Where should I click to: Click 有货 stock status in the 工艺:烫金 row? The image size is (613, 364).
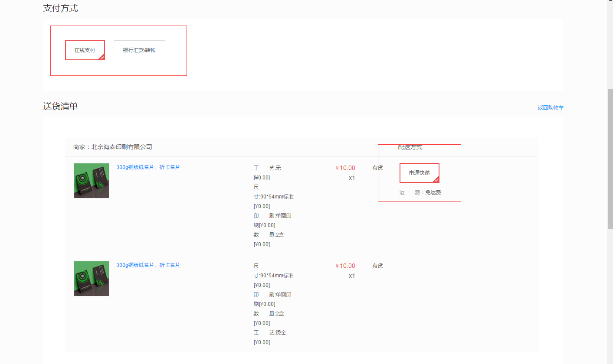point(377,266)
